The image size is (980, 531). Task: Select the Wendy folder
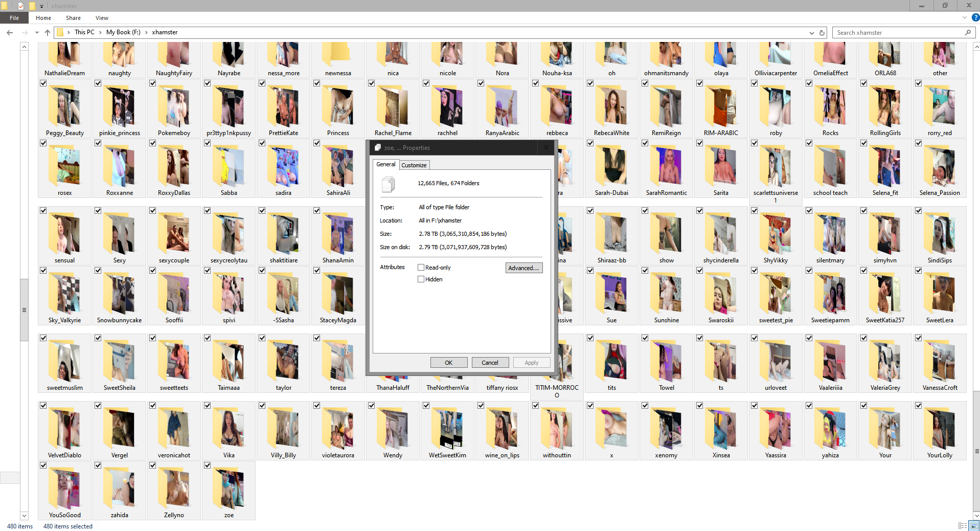[393, 431]
